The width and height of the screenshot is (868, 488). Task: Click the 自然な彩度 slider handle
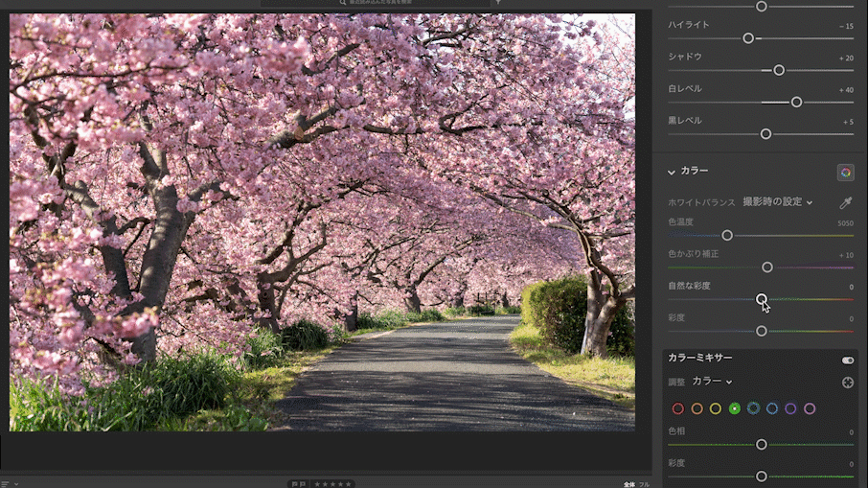pyautogui.click(x=762, y=299)
